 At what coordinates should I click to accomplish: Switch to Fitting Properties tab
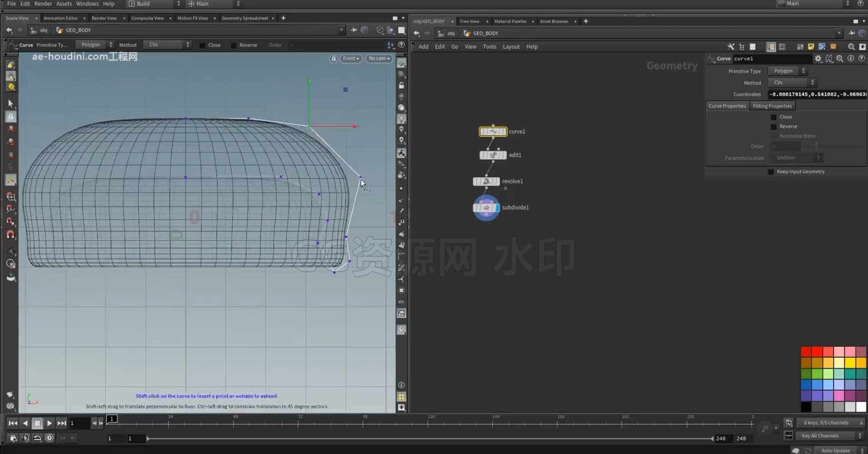tap(772, 106)
